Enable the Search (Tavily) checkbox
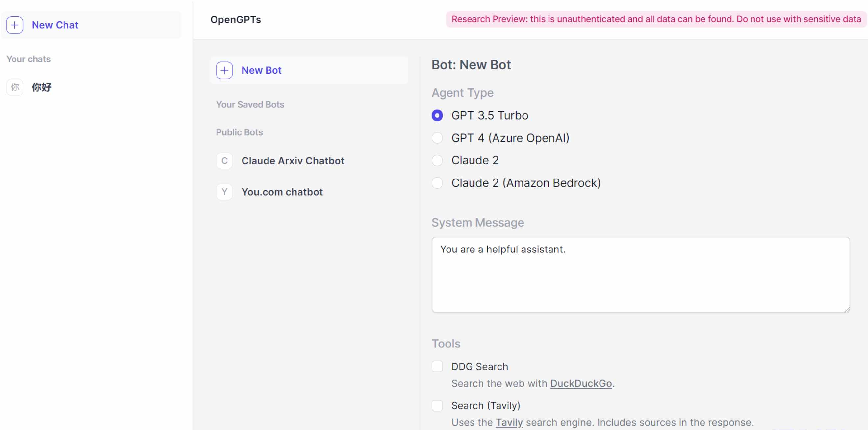 tap(437, 405)
